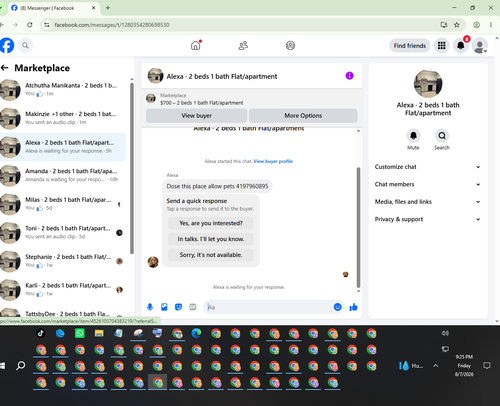
Task: Open Windows taskbar search
Action: (x=21, y=366)
